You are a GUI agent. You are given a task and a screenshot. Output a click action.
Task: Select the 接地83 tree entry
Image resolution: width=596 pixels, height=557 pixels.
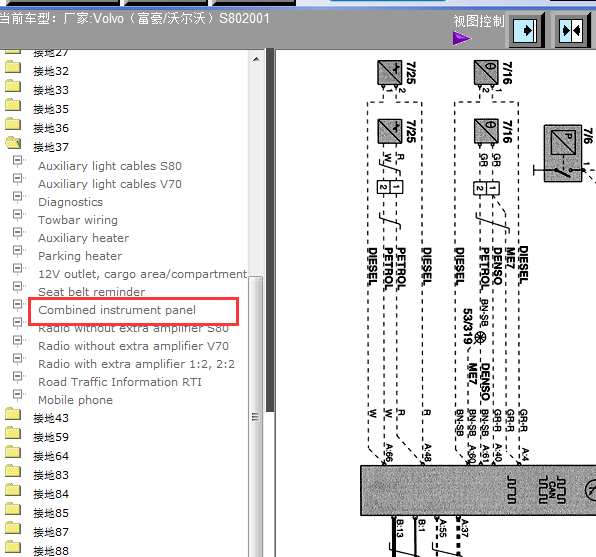[x=51, y=475]
